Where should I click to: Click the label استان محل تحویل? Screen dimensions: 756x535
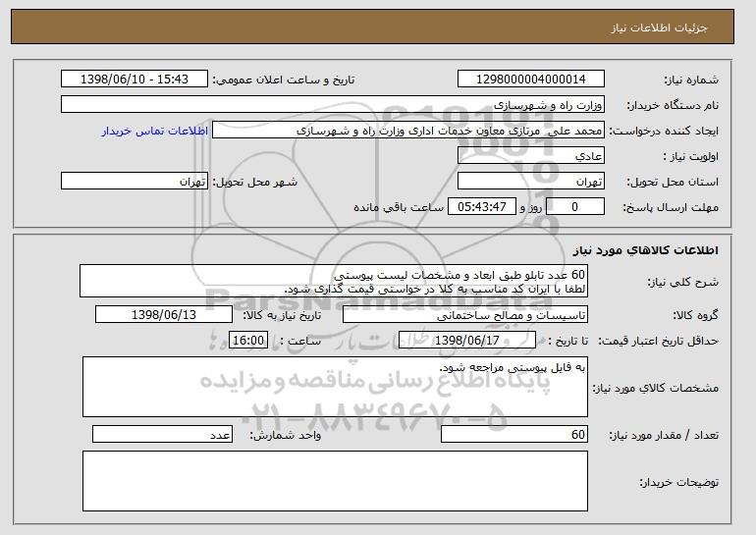tap(673, 182)
